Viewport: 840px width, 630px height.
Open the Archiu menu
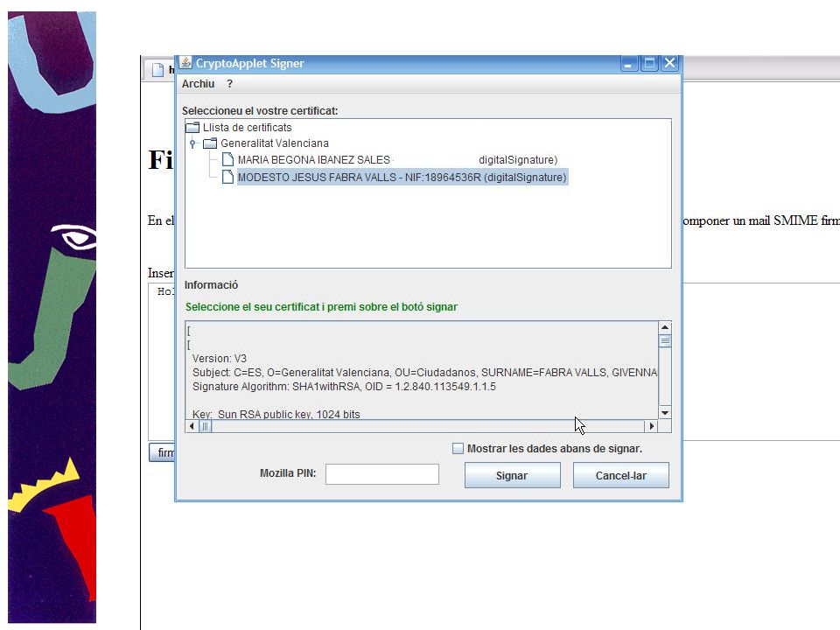[x=198, y=84]
